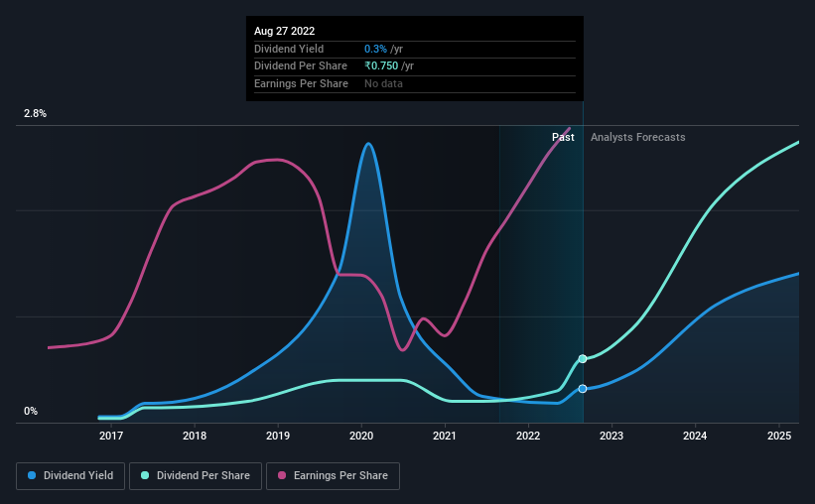815x504 pixels.
Task: Click the 2021 x-axis label
Action: click(445, 436)
